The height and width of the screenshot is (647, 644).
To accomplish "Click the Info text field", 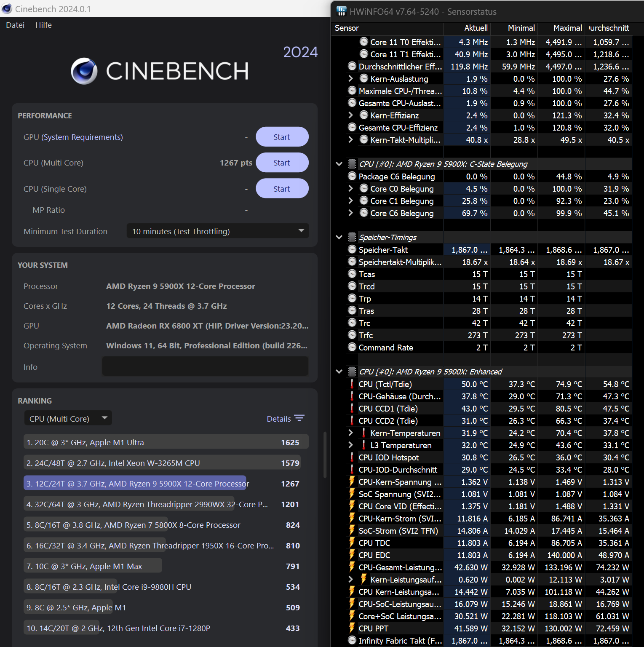I will click(x=205, y=366).
